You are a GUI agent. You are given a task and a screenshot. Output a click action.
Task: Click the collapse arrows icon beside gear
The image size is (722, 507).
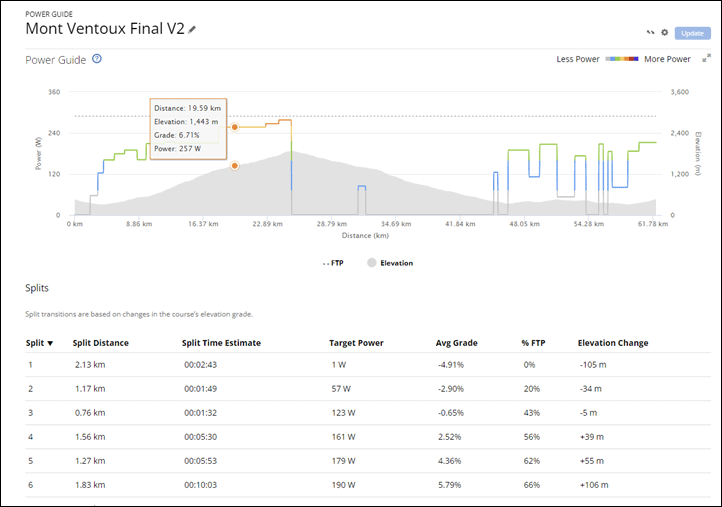tap(650, 33)
